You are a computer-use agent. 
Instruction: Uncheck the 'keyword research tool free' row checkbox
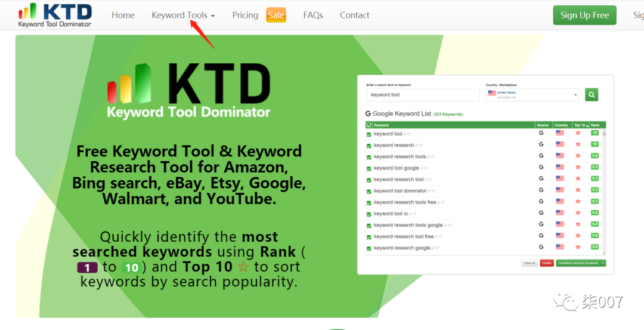(x=369, y=237)
